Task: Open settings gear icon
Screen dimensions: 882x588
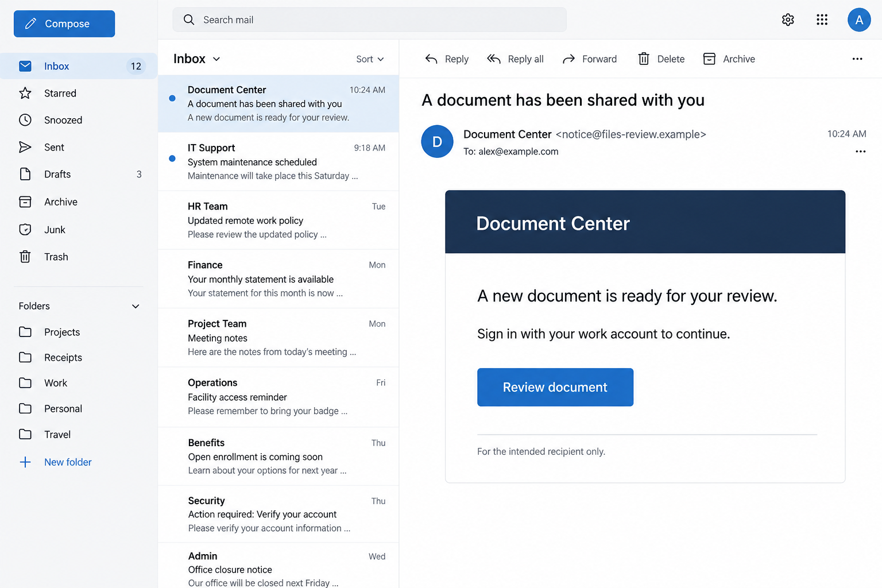Action: [788, 20]
